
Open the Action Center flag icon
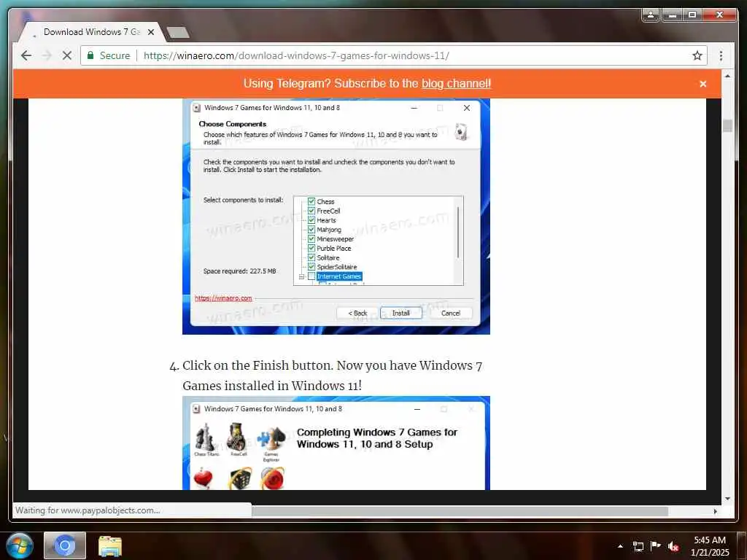[x=656, y=546]
